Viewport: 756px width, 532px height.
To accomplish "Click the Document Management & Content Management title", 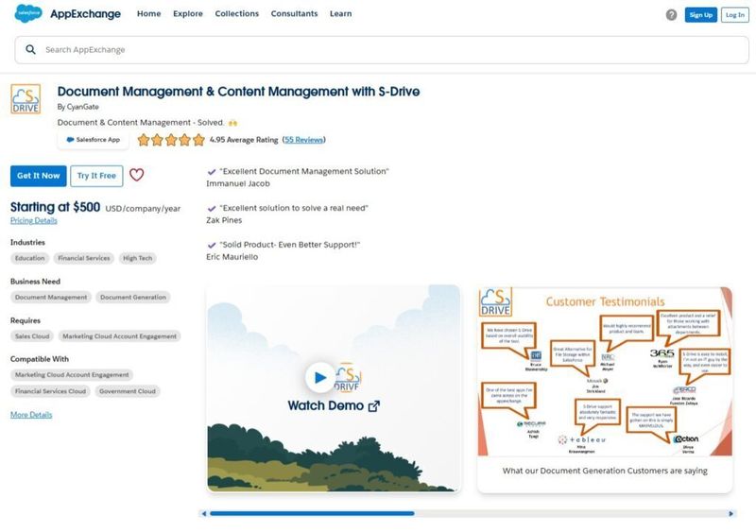I will point(238,92).
